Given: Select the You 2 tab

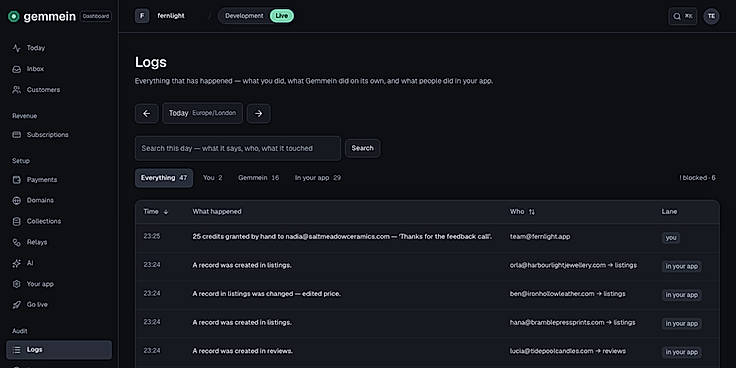Looking at the screenshot, I should click(x=213, y=178).
